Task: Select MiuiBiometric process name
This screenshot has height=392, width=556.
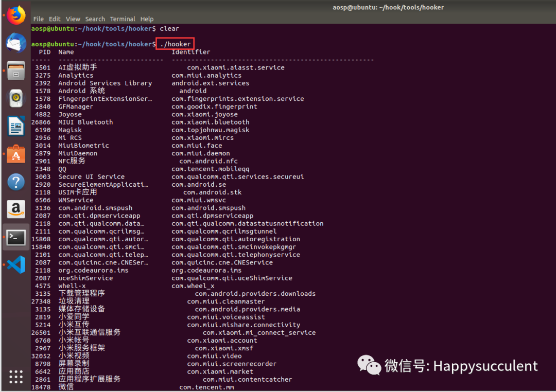Action: pyautogui.click(x=84, y=145)
